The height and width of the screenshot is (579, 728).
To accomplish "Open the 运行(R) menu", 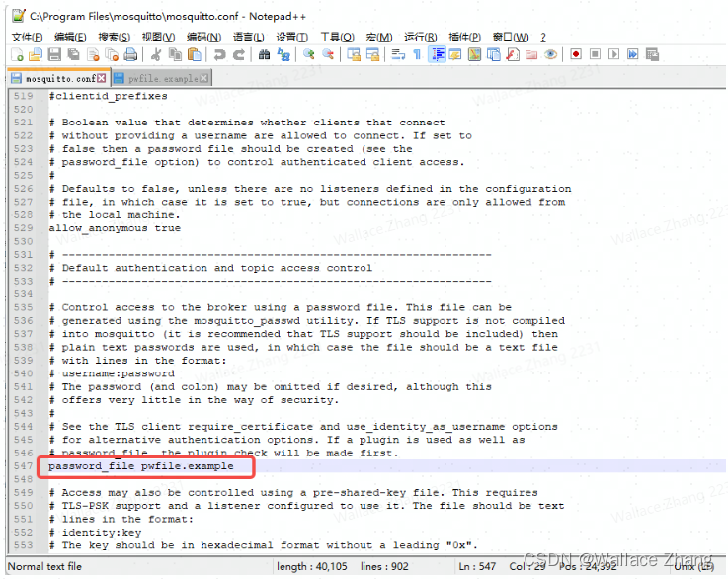I will pos(420,37).
